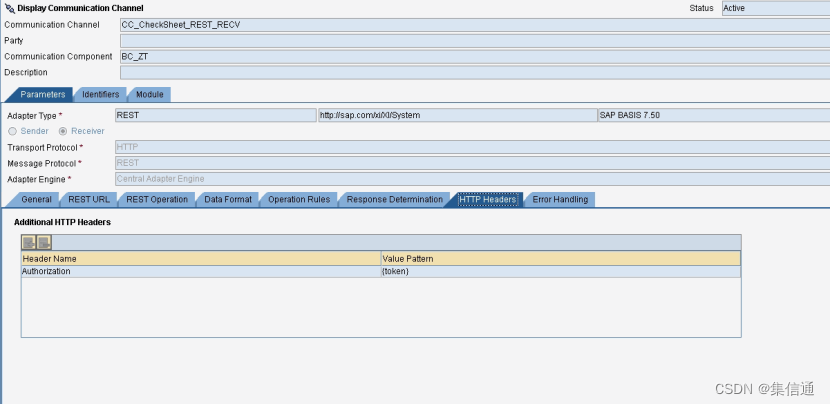The width and height of the screenshot is (830, 405).
Task: Click the Adapter Type field showing REST
Action: (x=215, y=115)
